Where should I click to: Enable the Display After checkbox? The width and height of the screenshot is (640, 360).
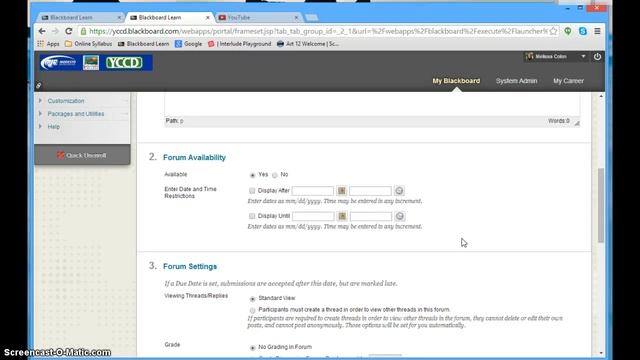[252, 191]
